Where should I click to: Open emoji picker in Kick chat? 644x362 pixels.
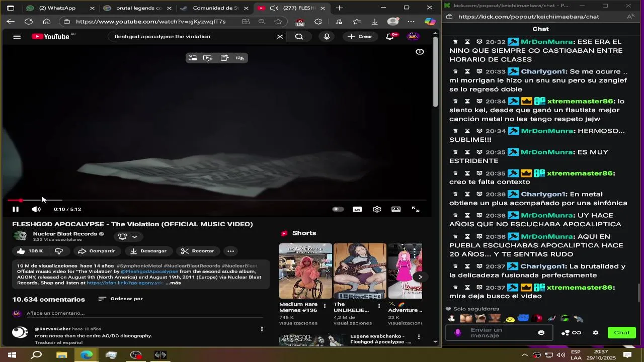coord(541,332)
